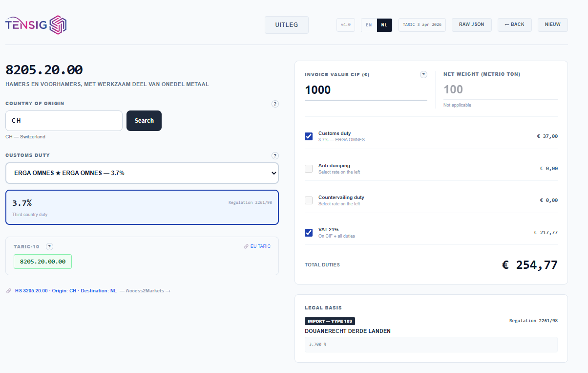The width and height of the screenshot is (588, 373).
Task: Click link icon before HS 8205.20.00
Action: tap(9, 291)
